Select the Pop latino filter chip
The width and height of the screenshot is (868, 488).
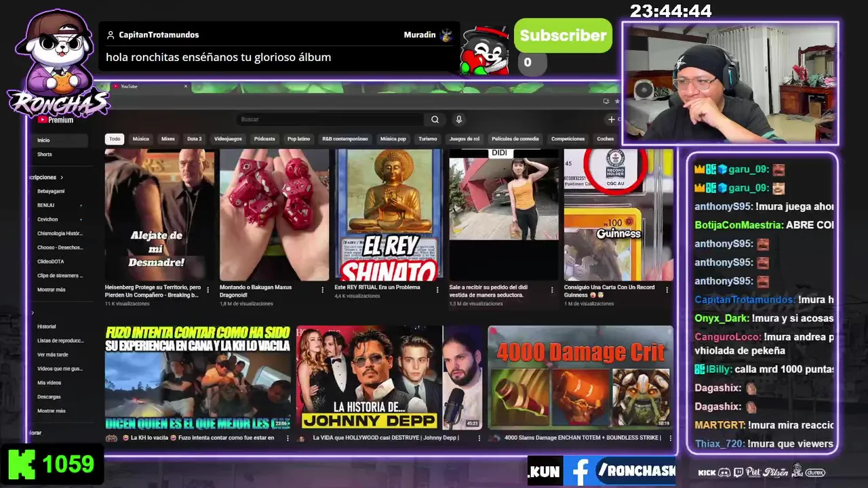pos(298,139)
